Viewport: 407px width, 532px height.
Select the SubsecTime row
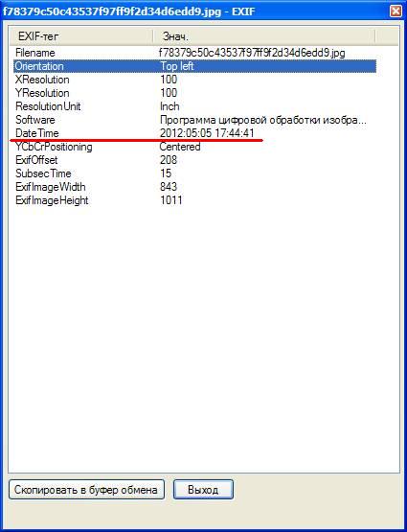point(194,173)
